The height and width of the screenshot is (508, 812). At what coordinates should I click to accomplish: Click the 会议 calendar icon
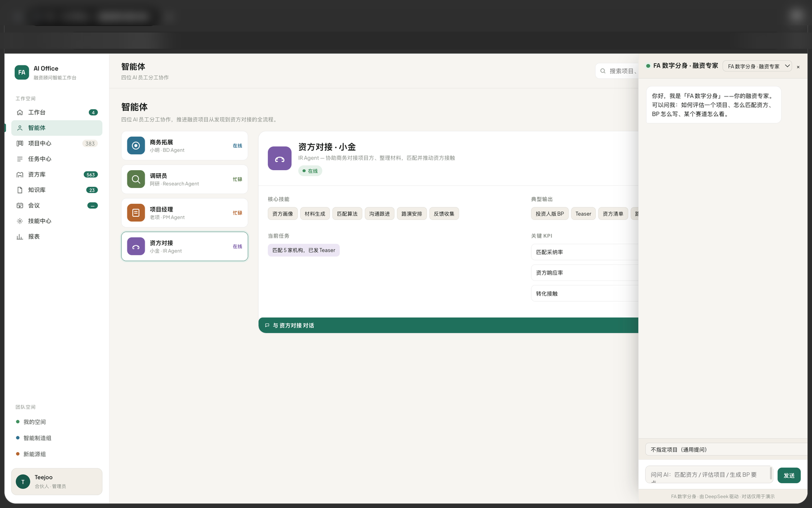(20, 205)
